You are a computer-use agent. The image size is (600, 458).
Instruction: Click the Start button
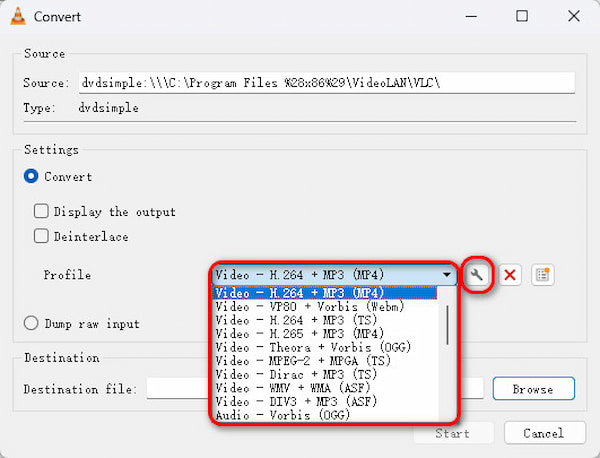(453, 433)
